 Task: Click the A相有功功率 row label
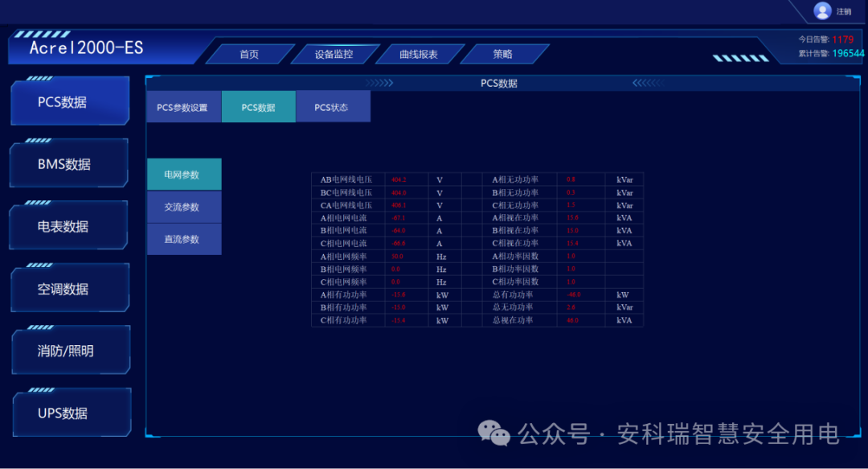pyautogui.click(x=343, y=295)
